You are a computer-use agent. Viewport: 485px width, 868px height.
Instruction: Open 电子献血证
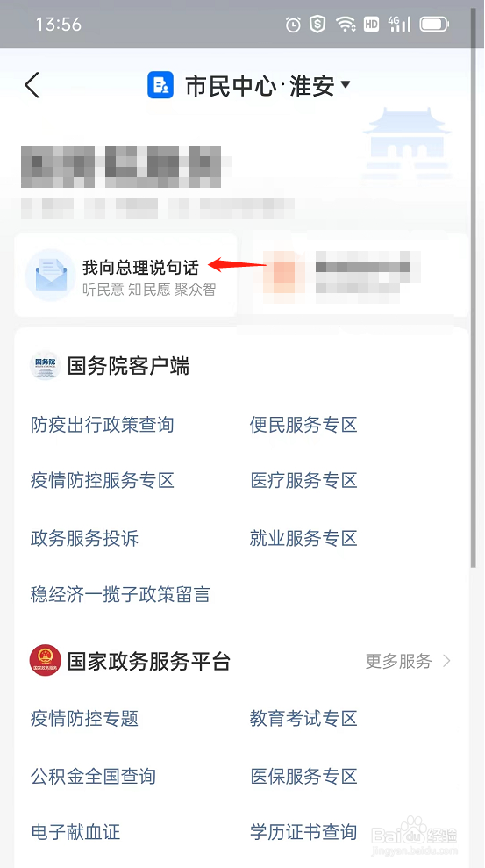tap(75, 831)
